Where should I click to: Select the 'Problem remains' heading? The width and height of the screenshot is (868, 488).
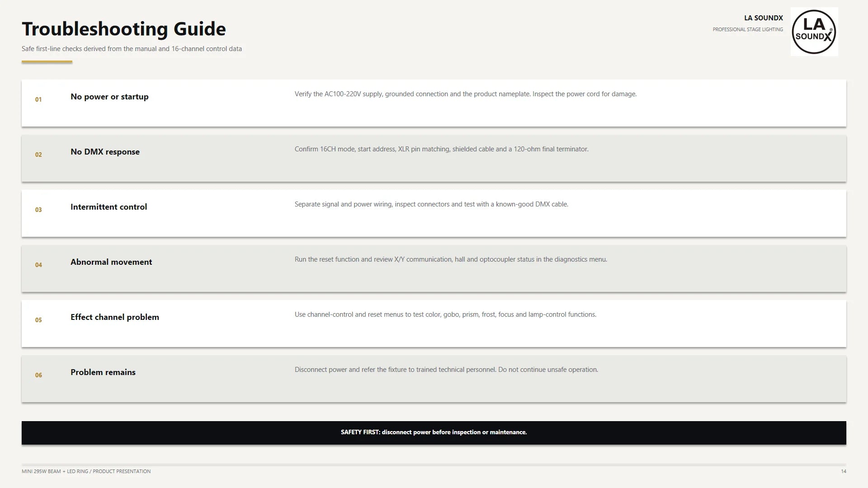point(103,372)
